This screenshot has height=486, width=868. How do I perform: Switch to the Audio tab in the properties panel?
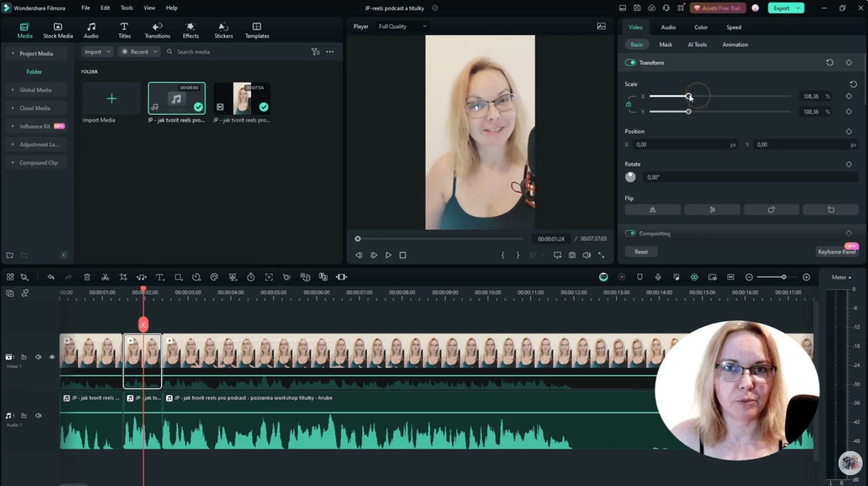(x=669, y=27)
